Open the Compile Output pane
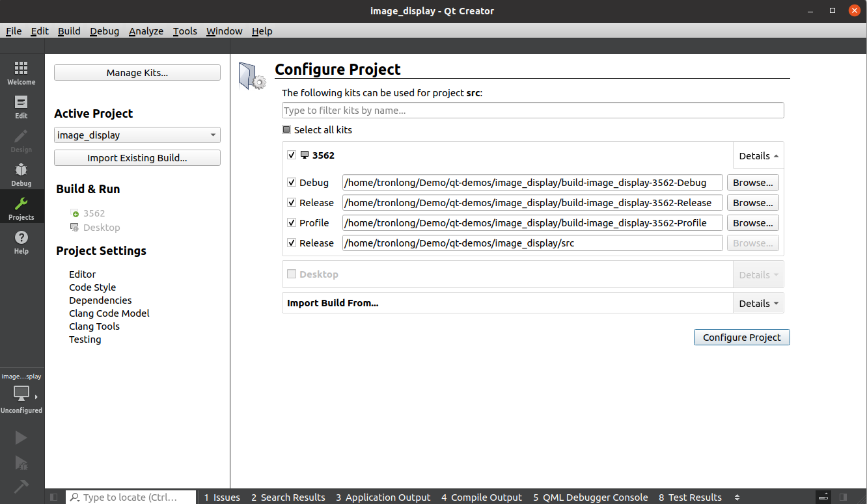This screenshot has width=867, height=504. pyautogui.click(x=482, y=497)
